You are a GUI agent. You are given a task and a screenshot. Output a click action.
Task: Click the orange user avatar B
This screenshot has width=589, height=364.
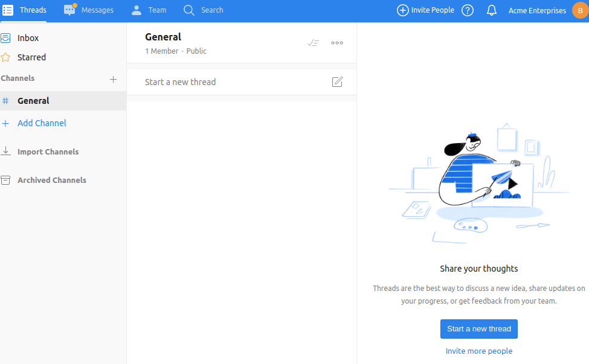click(579, 10)
